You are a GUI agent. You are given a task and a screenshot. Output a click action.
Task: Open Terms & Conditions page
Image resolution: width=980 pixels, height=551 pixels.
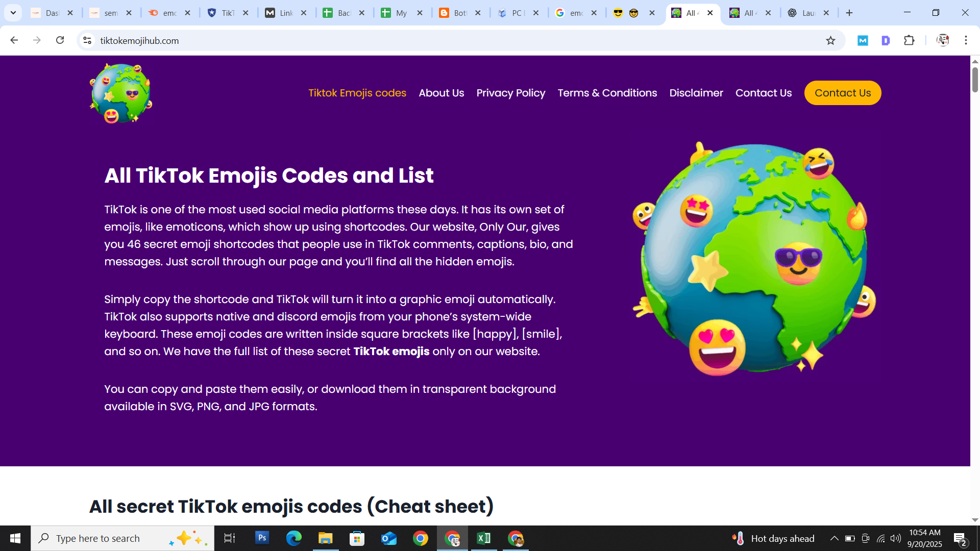pos(607,93)
